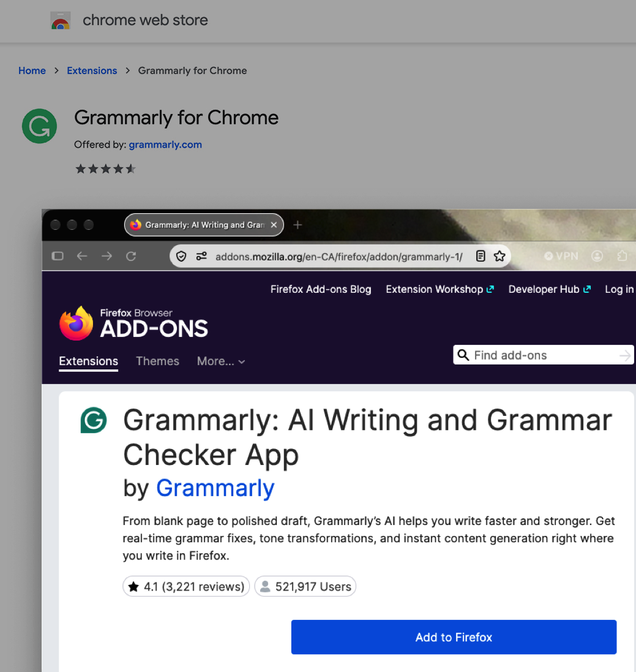Bookmark this page with the star icon
Image resolution: width=636 pixels, height=672 pixels.
(499, 256)
